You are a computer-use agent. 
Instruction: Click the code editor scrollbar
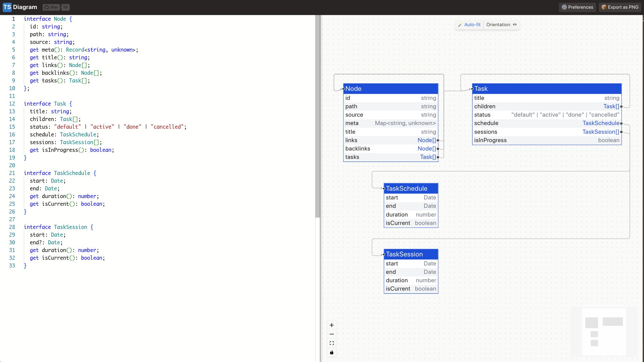pos(318,116)
